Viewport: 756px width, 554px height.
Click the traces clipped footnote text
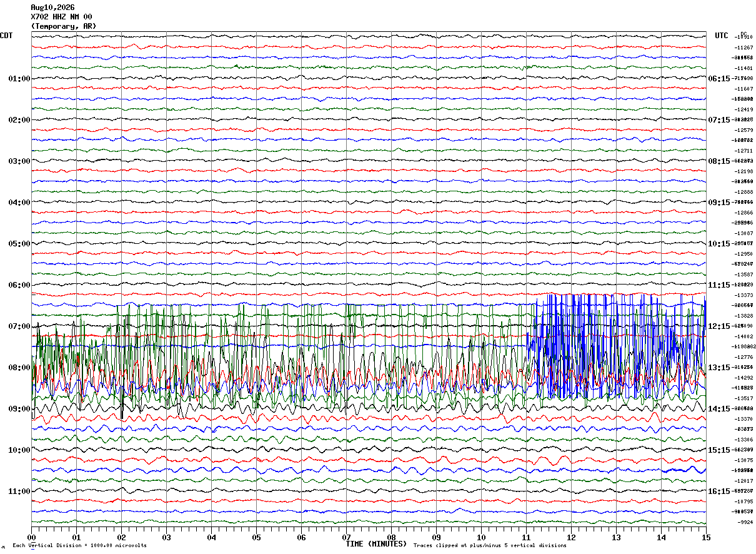(x=490, y=545)
